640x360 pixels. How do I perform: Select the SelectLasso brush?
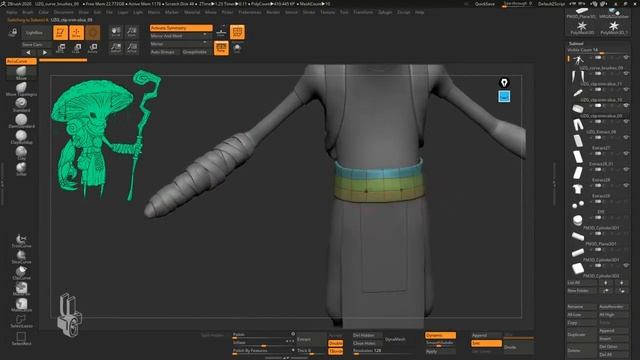[21, 321]
